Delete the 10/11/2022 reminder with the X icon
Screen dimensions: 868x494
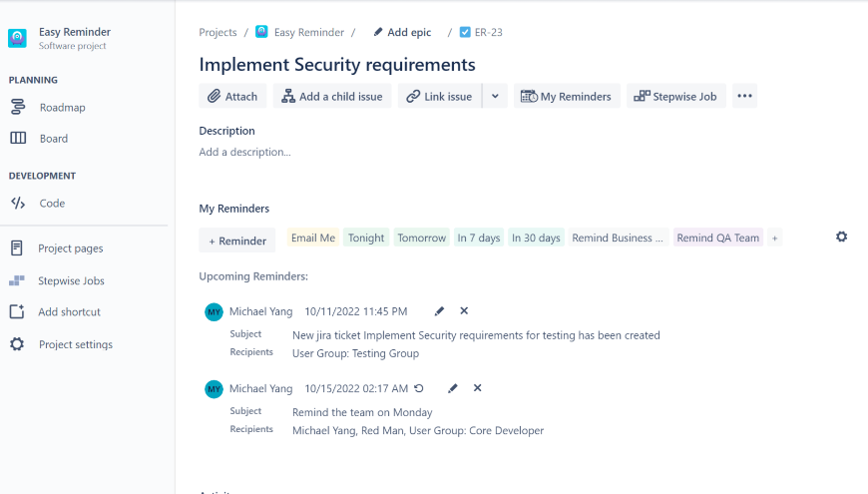(x=464, y=311)
